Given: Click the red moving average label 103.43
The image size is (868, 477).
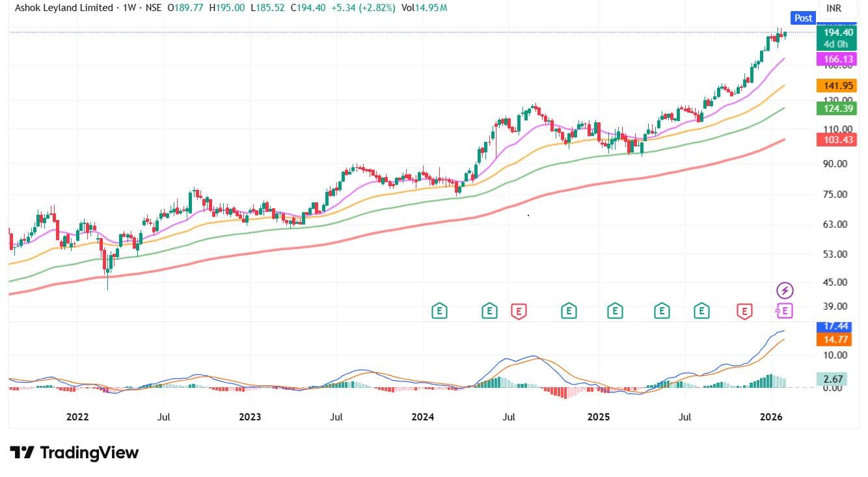Looking at the screenshot, I should [837, 140].
